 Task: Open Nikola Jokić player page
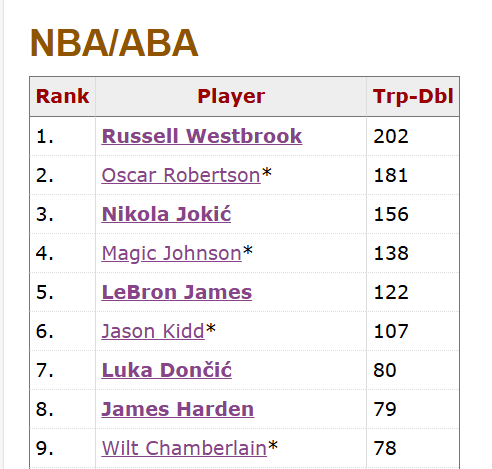166,214
